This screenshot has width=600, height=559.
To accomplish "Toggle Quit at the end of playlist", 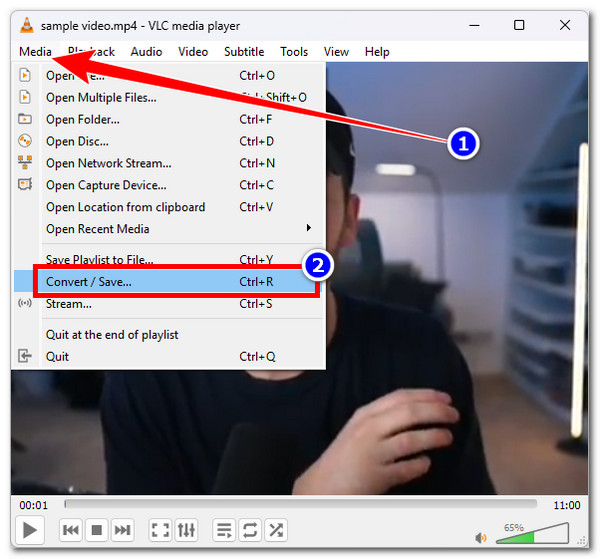I will click(x=169, y=334).
